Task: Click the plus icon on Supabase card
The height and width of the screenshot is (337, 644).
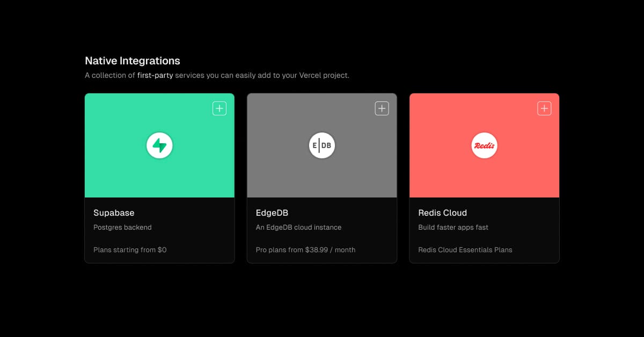Action: (x=219, y=108)
